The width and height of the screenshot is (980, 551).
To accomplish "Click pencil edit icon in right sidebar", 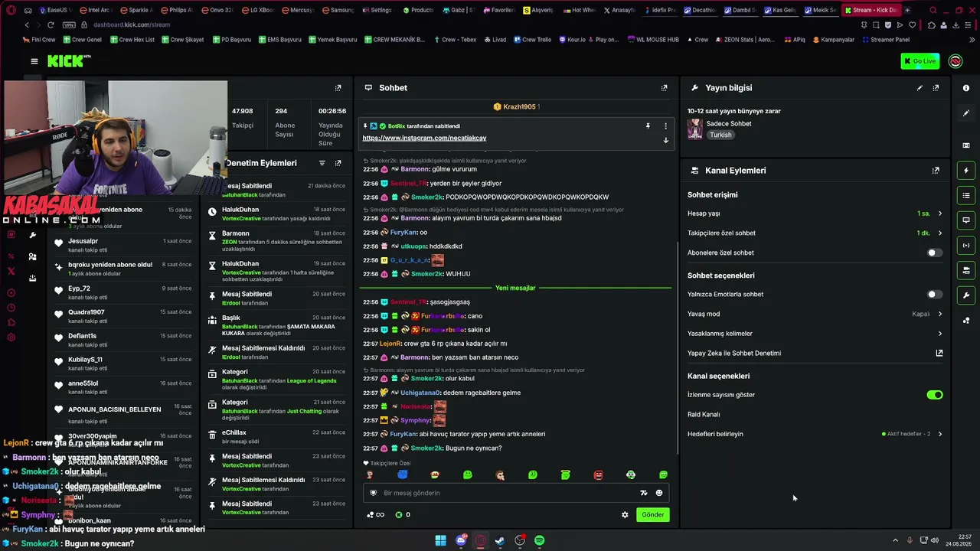I will click(x=966, y=113).
